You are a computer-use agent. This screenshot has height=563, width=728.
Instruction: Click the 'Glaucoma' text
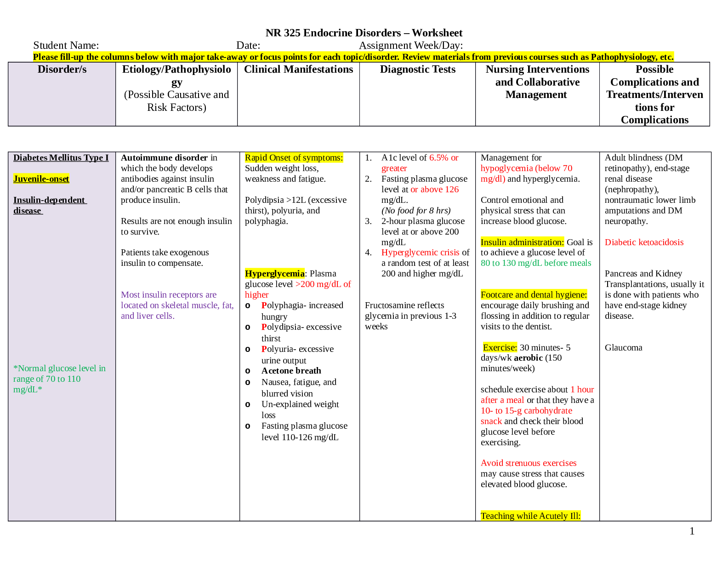[x=624, y=348]
